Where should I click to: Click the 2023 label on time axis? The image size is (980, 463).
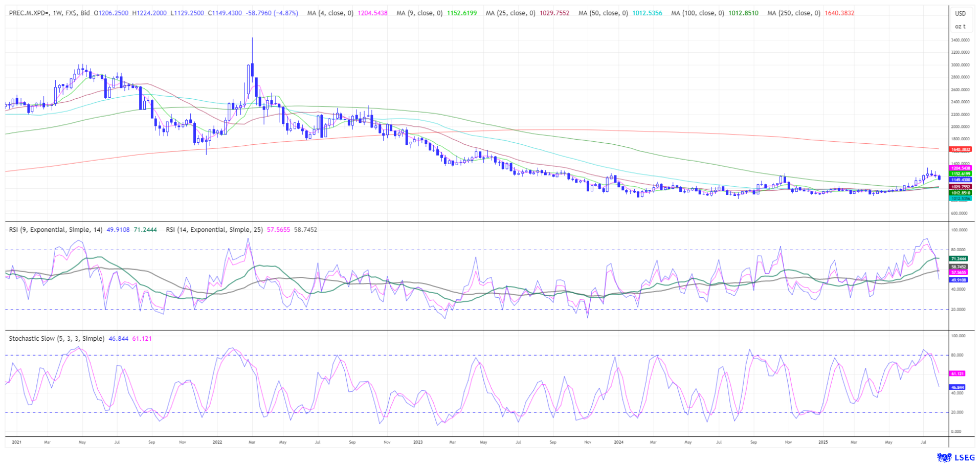tap(418, 442)
